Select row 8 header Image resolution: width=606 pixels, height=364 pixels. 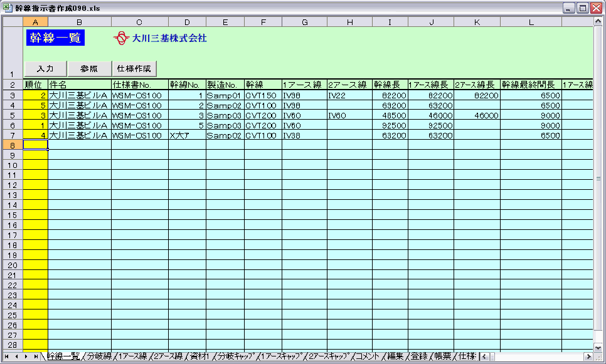click(13, 145)
